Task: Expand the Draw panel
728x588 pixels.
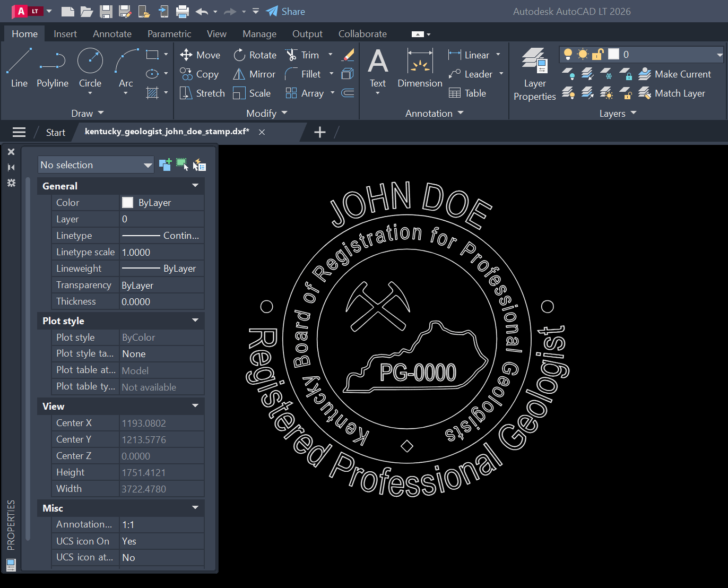Action: pos(88,113)
